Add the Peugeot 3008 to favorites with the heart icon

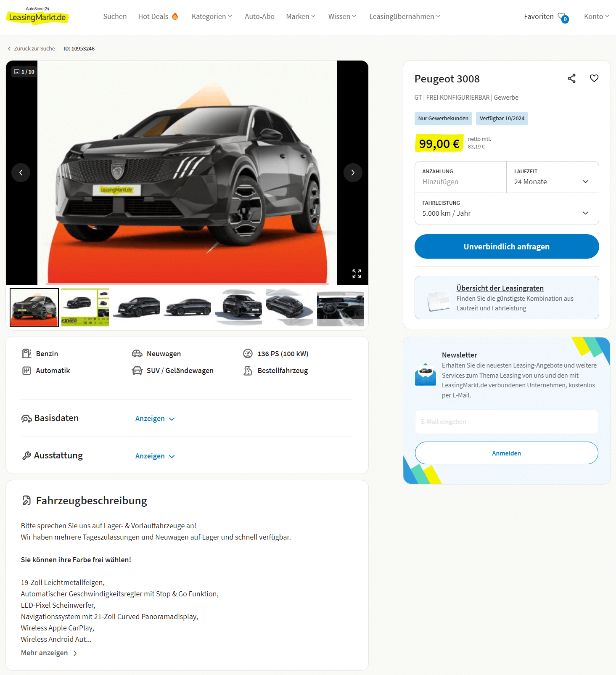(594, 78)
